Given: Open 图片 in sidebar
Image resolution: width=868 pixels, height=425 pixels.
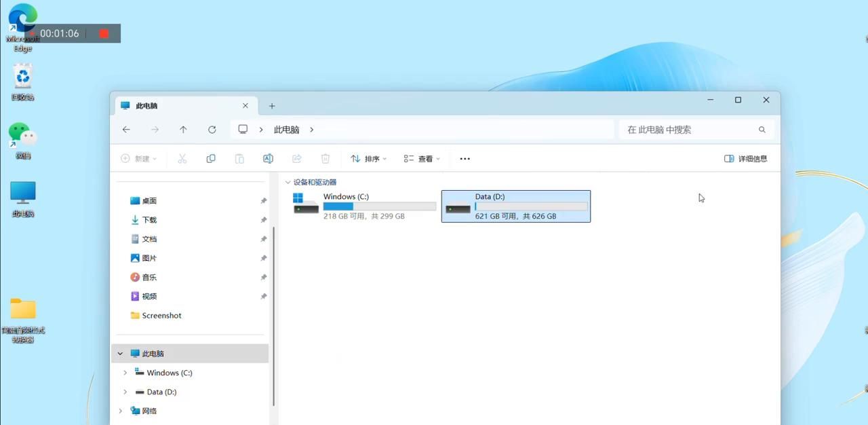Looking at the screenshot, I should (149, 258).
